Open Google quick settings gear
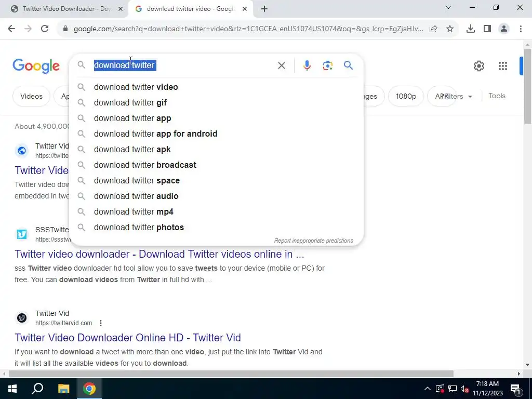 click(479, 66)
